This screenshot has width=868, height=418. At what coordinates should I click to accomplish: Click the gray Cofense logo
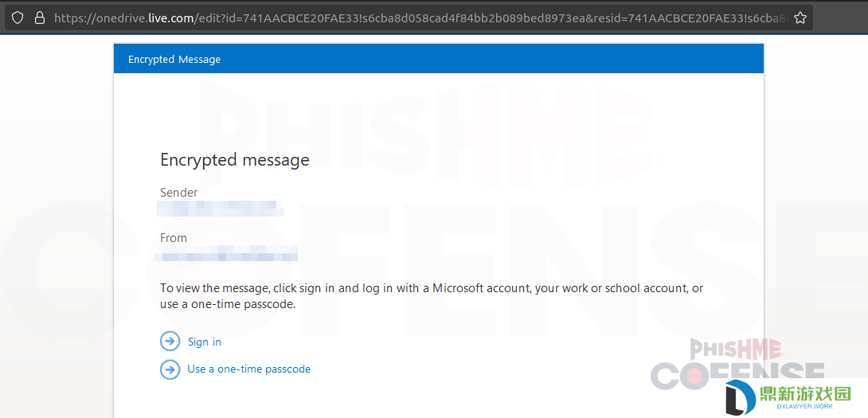[737, 375]
